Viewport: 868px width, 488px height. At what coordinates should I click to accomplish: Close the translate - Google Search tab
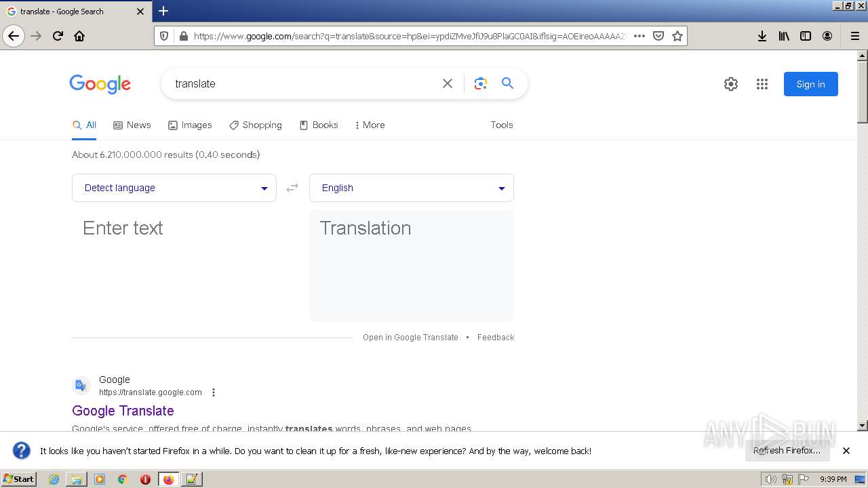[140, 12]
